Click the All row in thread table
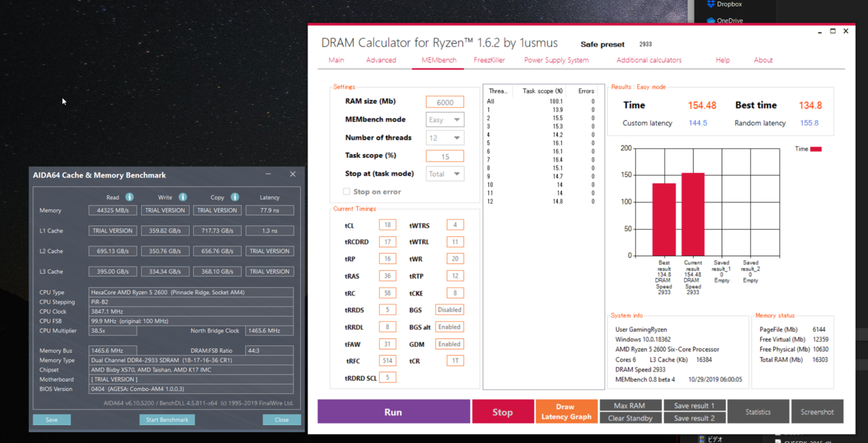This screenshot has width=868, height=443. click(x=542, y=102)
